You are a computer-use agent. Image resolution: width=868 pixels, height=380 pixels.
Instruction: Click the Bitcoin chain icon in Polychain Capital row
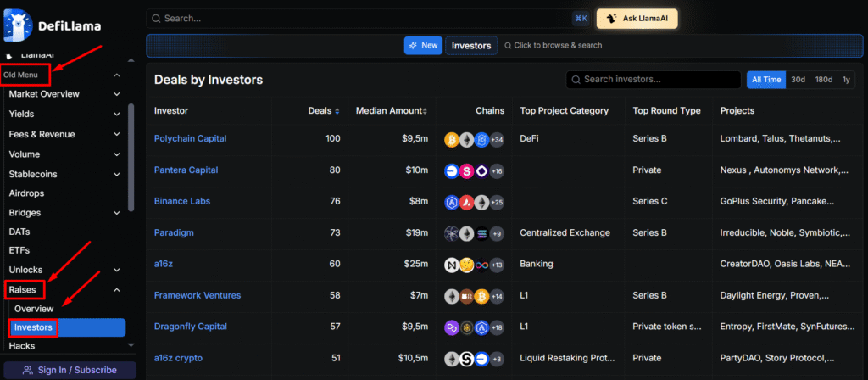[453, 139]
